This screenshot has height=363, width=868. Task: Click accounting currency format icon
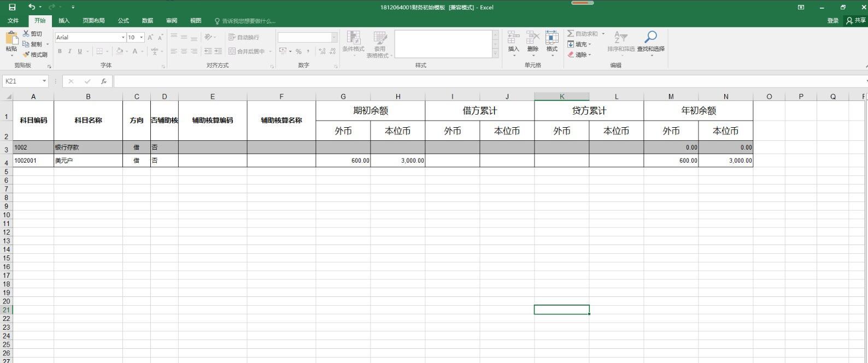283,51
